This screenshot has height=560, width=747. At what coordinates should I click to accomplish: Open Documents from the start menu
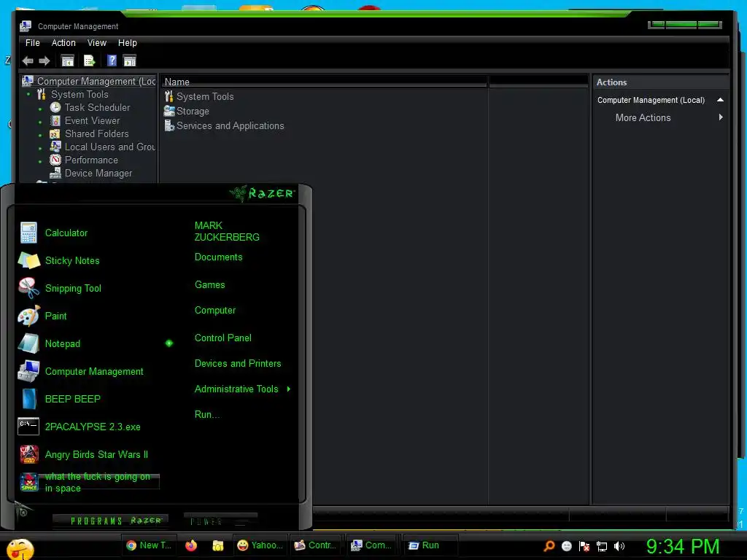(x=218, y=257)
